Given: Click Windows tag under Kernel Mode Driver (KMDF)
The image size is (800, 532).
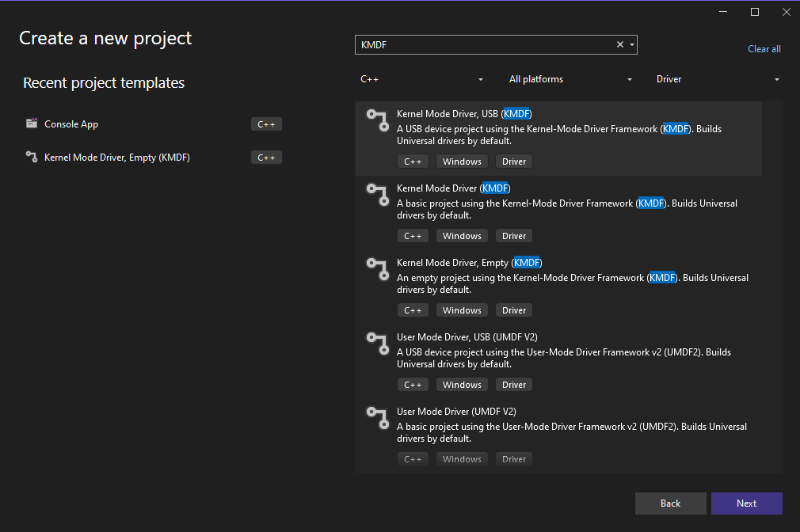Looking at the screenshot, I should coord(462,236).
